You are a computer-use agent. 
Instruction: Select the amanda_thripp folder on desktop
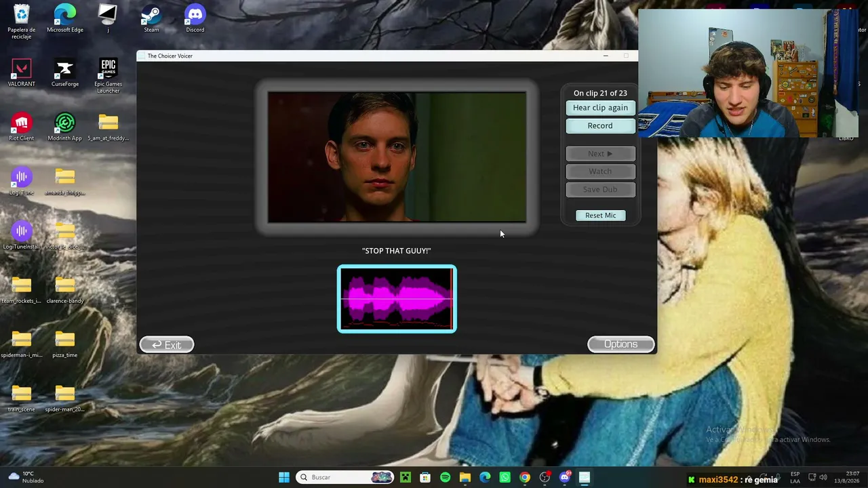[65, 181]
